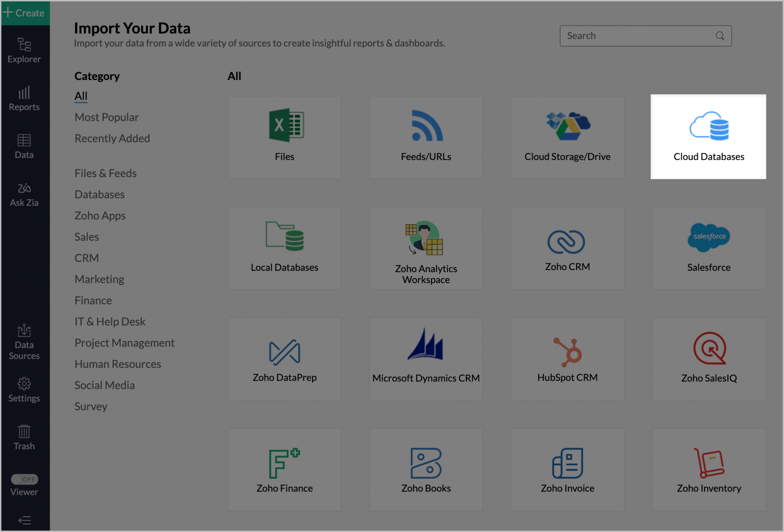Select IT & Help Desk category
Screen dimensions: 784x532
click(x=110, y=321)
